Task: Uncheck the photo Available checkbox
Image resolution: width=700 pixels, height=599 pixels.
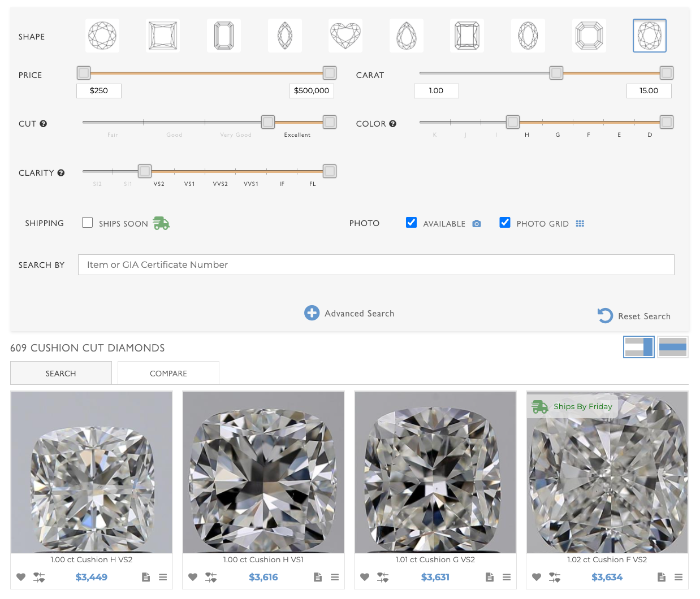Action: [x=412, y=223]
